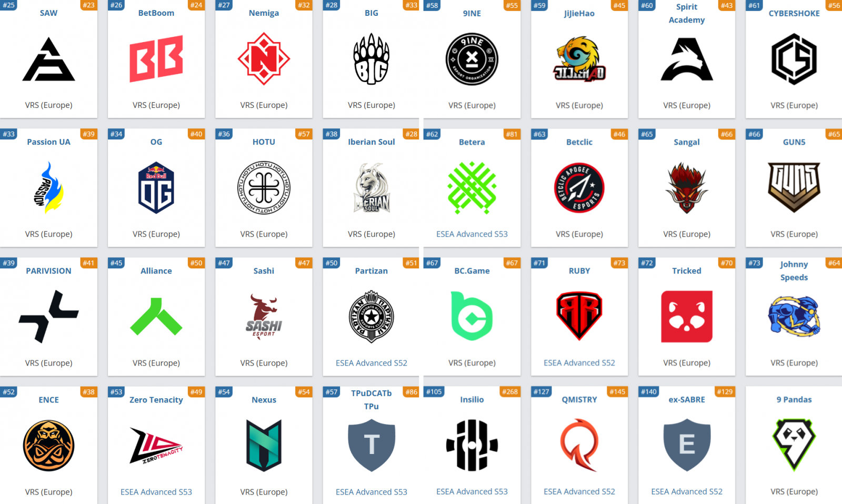
Task: Click the GUN5 shield logo
Action: click(794, 187)
